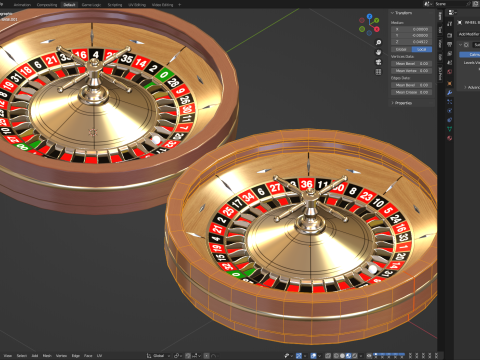Click the zoom magnifier viewport navigation icon
480x360 pixels.
(x=378, y=43)
